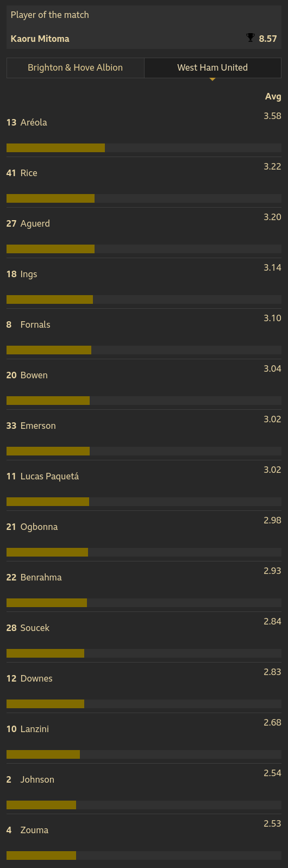Viewport: 288px width, 868px height.
Task: Switch to Brighton & Hove Albion tab
Action: (76, 67)
